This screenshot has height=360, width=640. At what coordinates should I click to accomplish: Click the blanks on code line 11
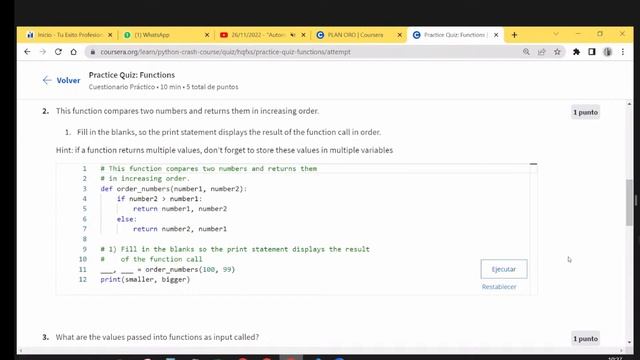click(x=117, y=270)
